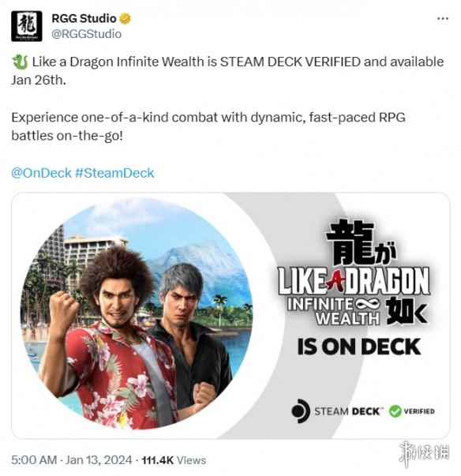Open the @RGGStudio handle link
This screenshot has height=476, width=461.
point(87,34)
